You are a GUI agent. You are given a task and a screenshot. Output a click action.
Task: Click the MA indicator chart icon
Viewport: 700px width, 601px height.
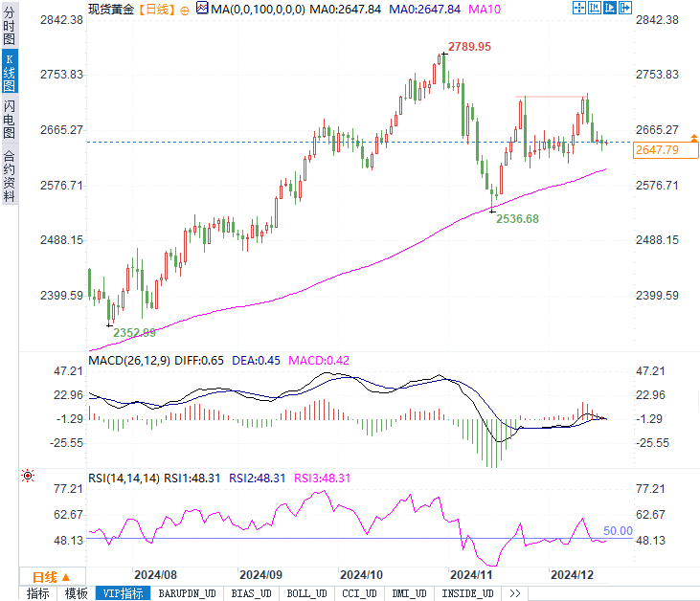(x=202, y=8)
